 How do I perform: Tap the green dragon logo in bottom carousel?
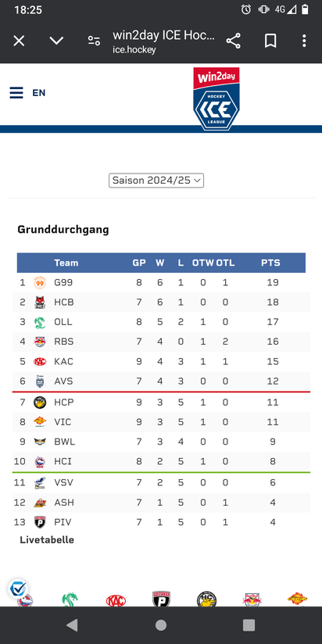click(x=70, y=599)
